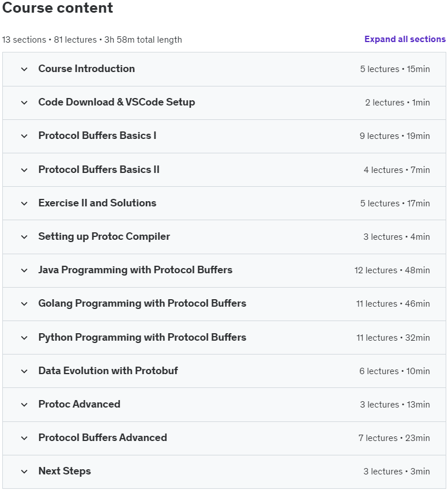Click the Expand all sections link
This screenshot has height=490, width=448.
405,39
